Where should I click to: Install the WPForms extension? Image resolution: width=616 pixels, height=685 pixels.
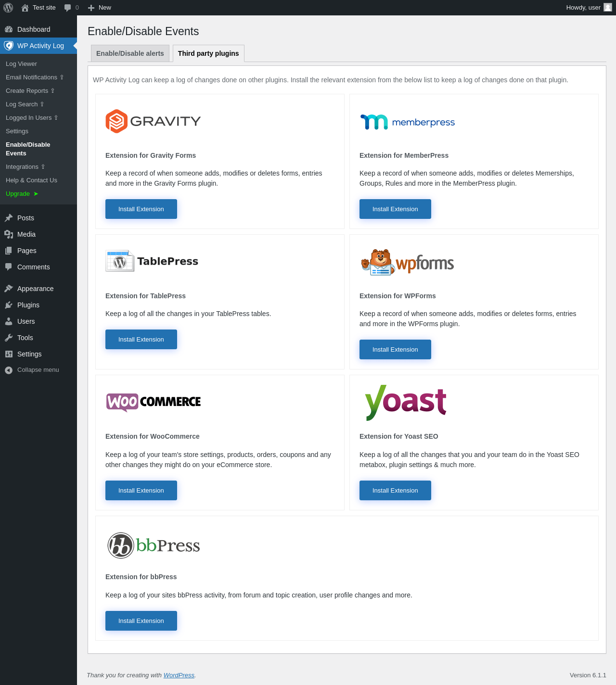point(395,350)
